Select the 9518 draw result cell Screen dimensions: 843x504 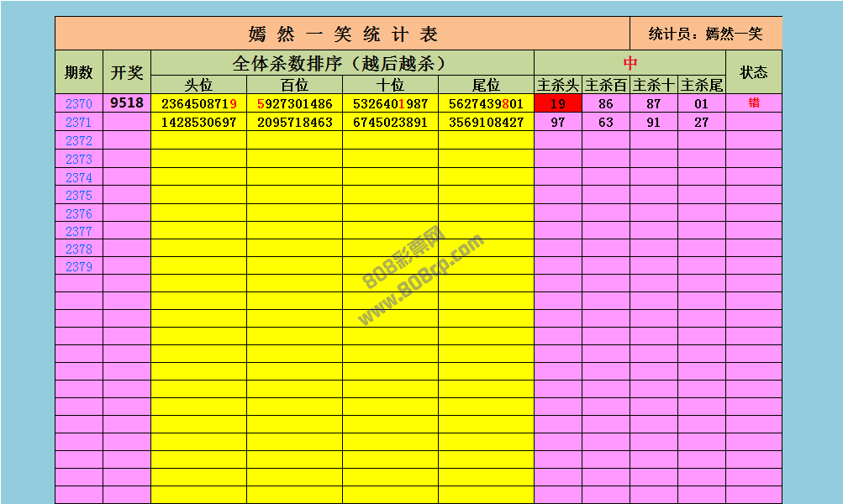click(x=127, y=104)
